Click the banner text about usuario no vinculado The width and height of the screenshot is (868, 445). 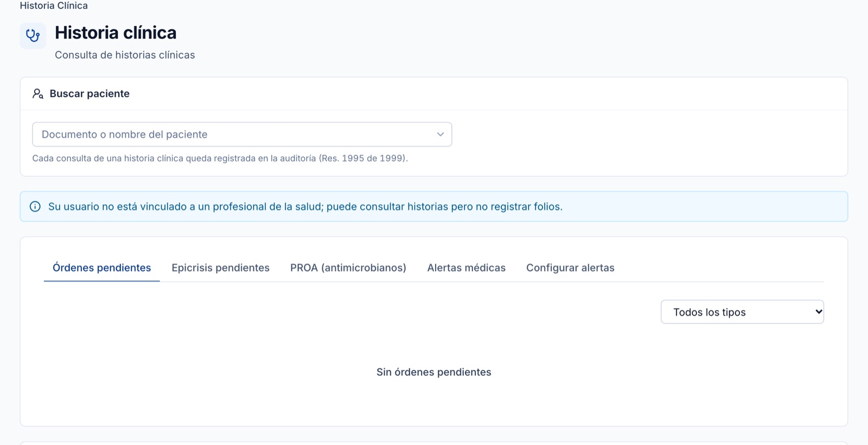pyautogui.click(x=305, y=207)
